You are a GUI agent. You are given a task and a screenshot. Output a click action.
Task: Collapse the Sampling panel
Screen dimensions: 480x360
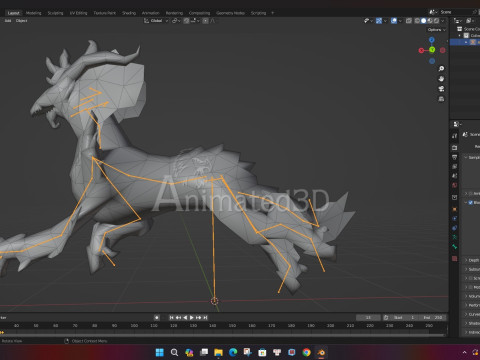pos(466,157)
